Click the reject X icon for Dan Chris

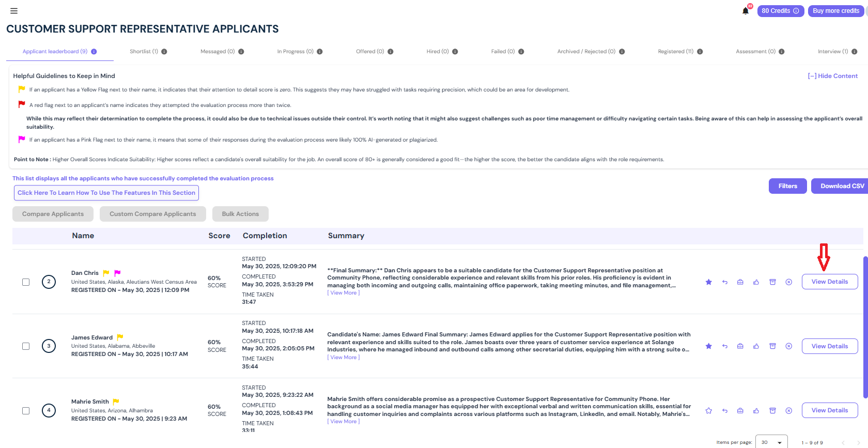point(789,282)
